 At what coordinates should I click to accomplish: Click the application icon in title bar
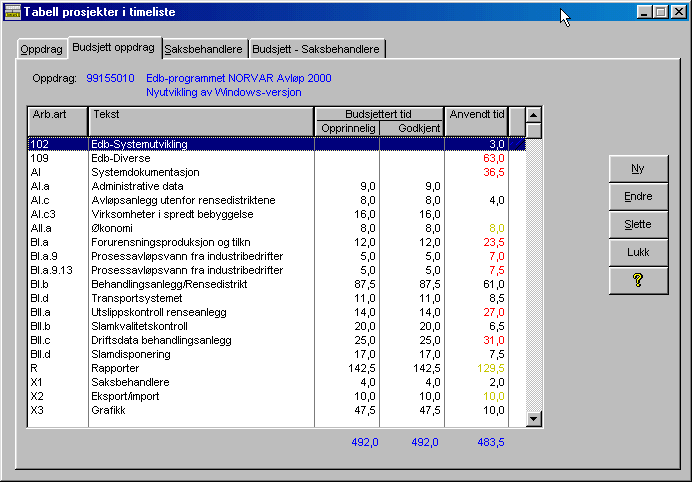point(12,12)
